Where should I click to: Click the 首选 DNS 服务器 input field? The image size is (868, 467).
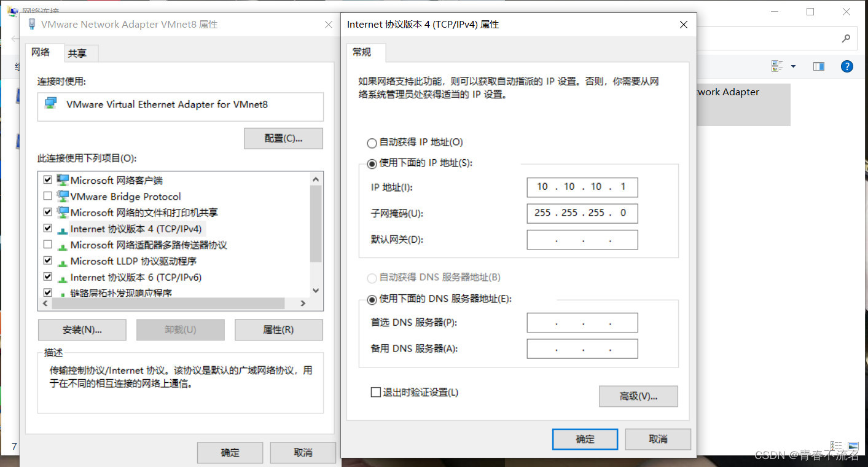tap(582, 323)
